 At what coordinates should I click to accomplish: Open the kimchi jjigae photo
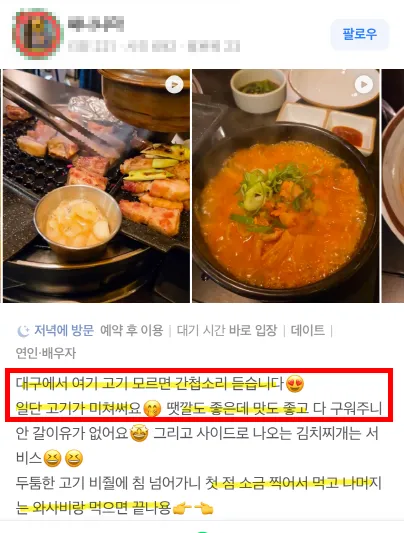286,186
